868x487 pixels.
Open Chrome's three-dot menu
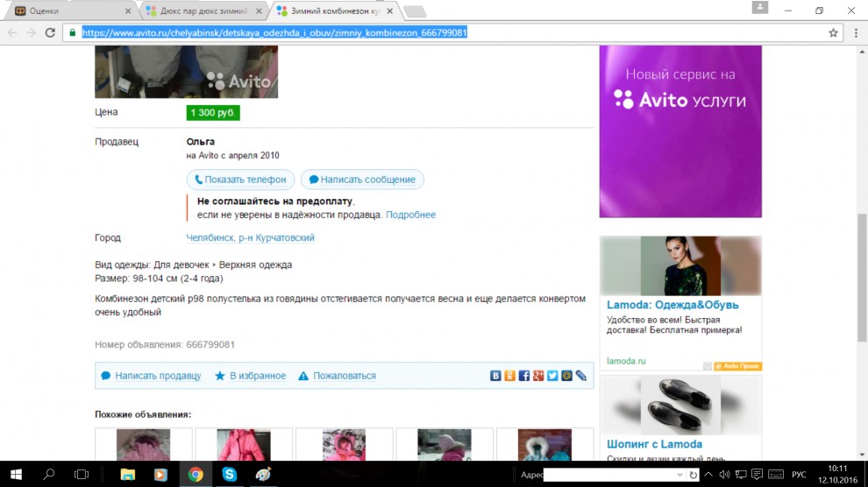point(856,32)
